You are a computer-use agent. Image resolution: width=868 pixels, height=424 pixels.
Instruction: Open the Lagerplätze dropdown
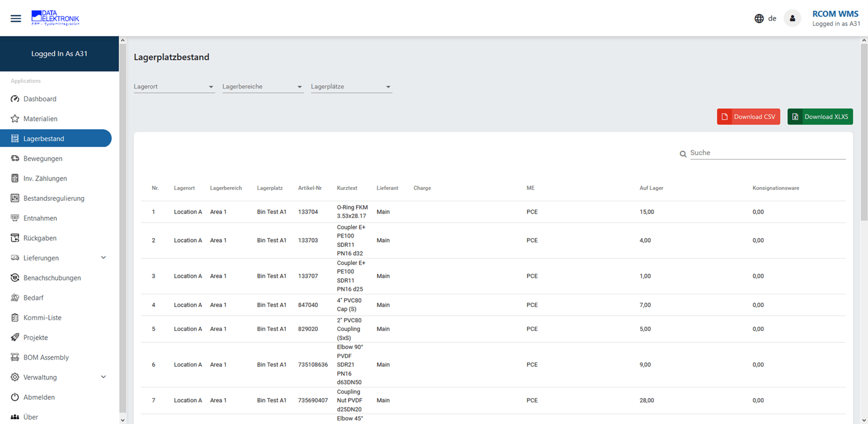[351, 87]
